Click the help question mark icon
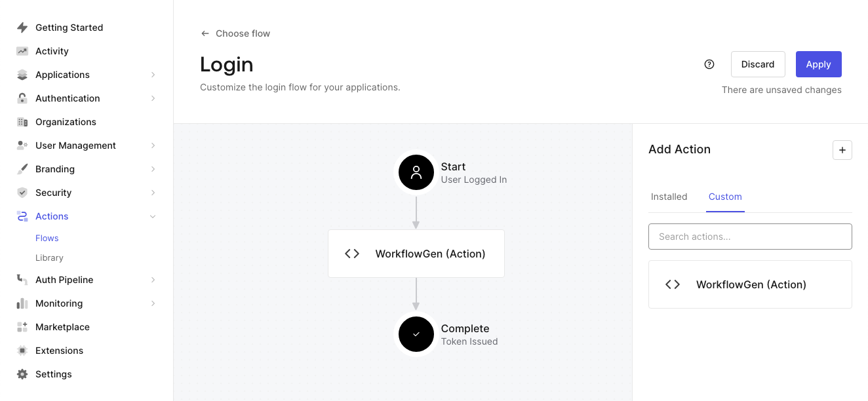 tap(709, 64)
